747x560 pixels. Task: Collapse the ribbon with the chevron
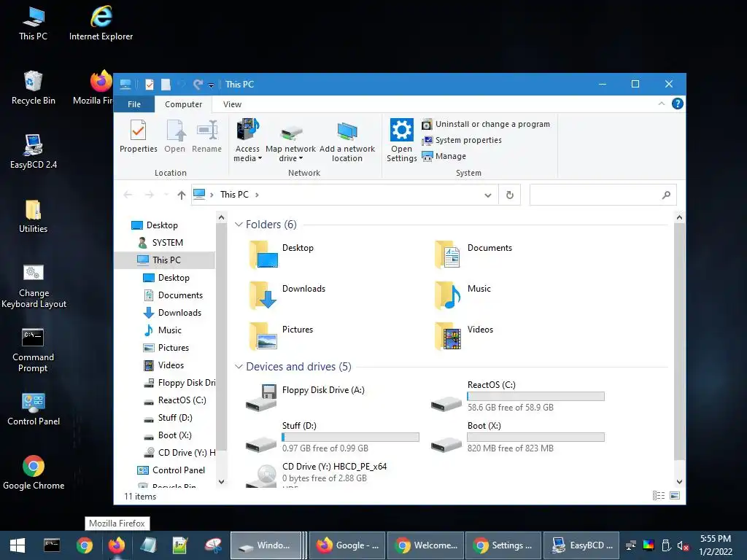(661, 104)
